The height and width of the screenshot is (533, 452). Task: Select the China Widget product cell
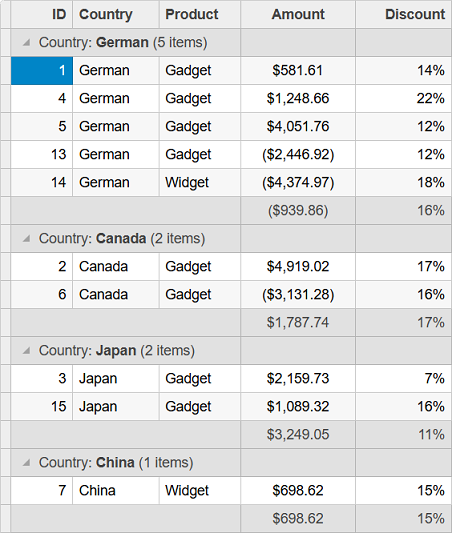coord(200,491)
